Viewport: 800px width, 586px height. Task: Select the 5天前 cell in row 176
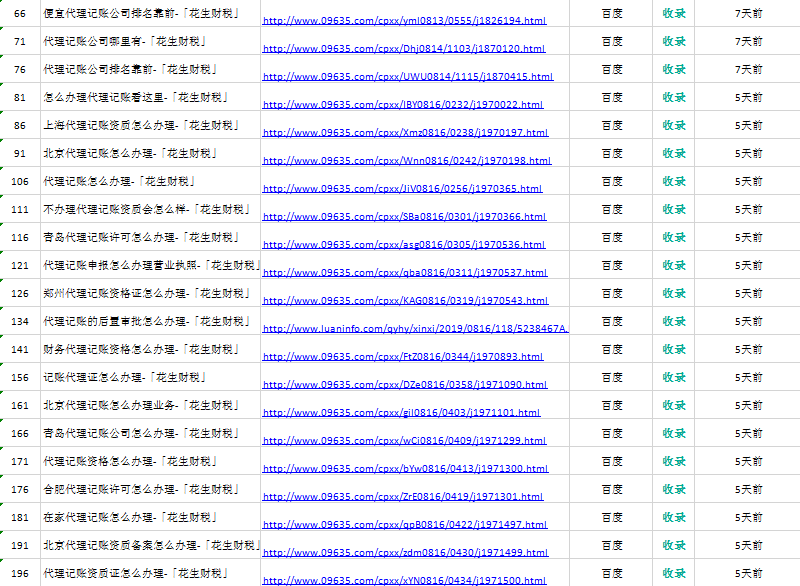748,490
